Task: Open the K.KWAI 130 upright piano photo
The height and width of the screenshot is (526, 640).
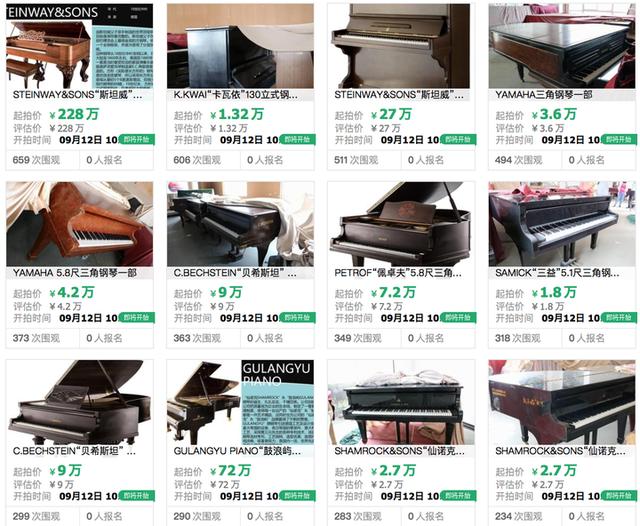Action: tap(240, 46)
